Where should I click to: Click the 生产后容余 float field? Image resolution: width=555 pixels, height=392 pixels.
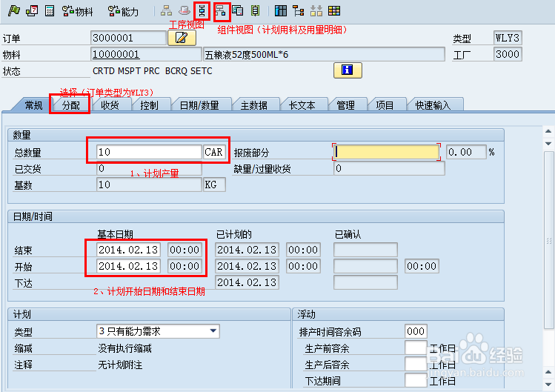click(x=416, y=364)
